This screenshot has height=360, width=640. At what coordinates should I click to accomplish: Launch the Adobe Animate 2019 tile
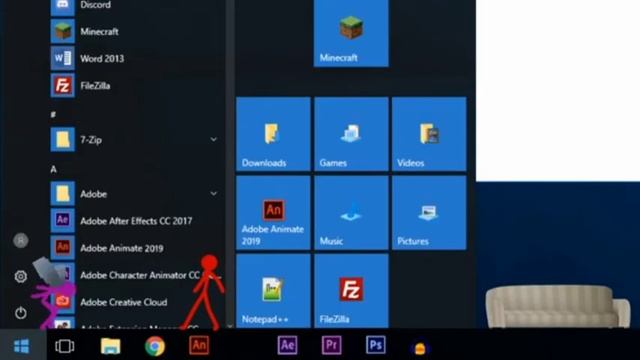[273, 213]
